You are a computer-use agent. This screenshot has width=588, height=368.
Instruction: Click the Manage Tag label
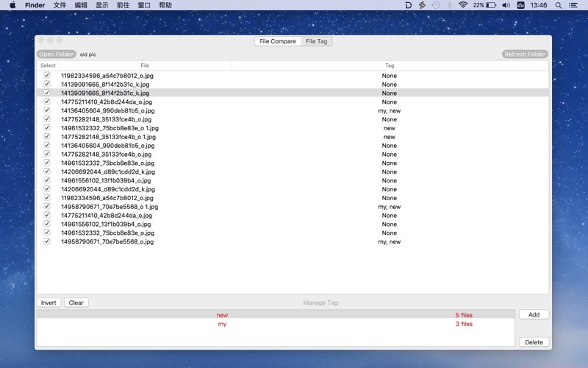(x=320, y=302)
